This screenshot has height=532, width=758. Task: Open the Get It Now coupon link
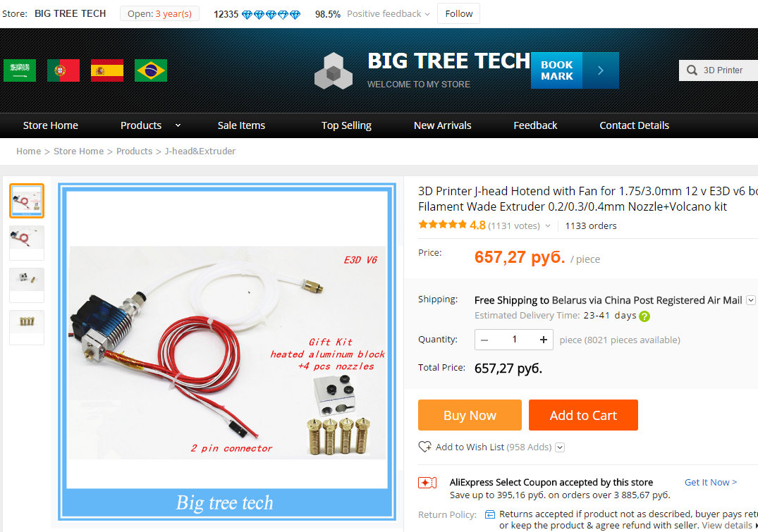(710, 482)
